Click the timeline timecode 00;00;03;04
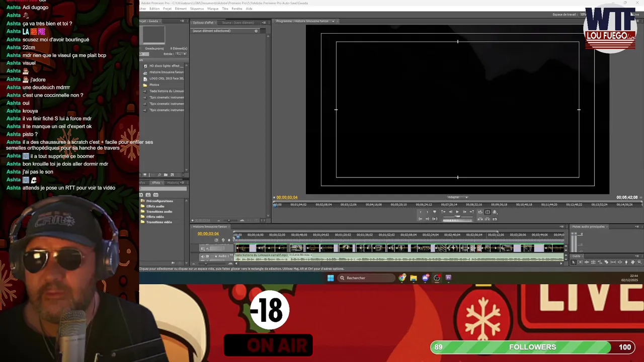Screen dimensions: 644x362 tap(208, 234)
